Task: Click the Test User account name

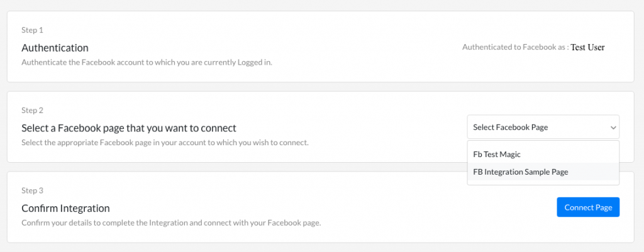Action: point(588,47)
